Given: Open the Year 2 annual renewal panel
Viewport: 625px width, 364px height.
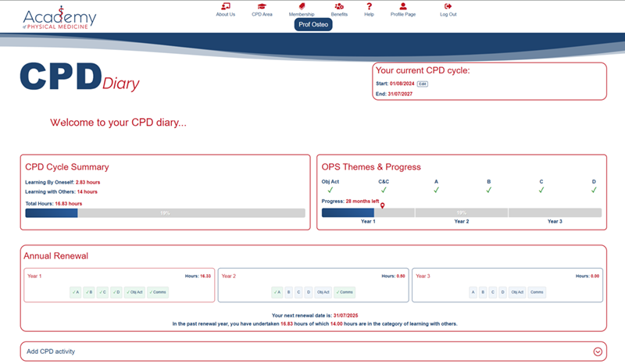Looking at the screenshot, I should (x=313, y=285).
